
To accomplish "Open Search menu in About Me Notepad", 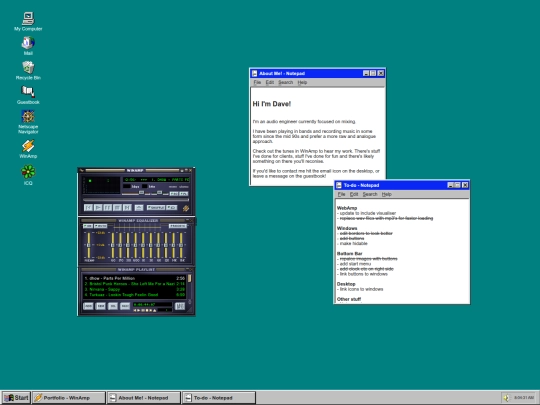I will click(285, 82).
